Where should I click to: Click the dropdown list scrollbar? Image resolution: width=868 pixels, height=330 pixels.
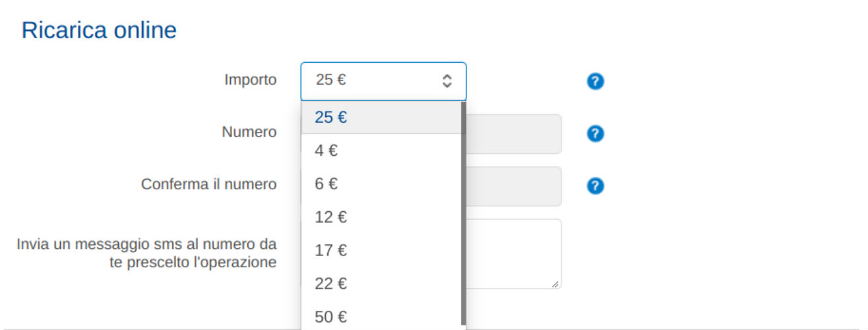pyautogui.click(x=463, y=214)
